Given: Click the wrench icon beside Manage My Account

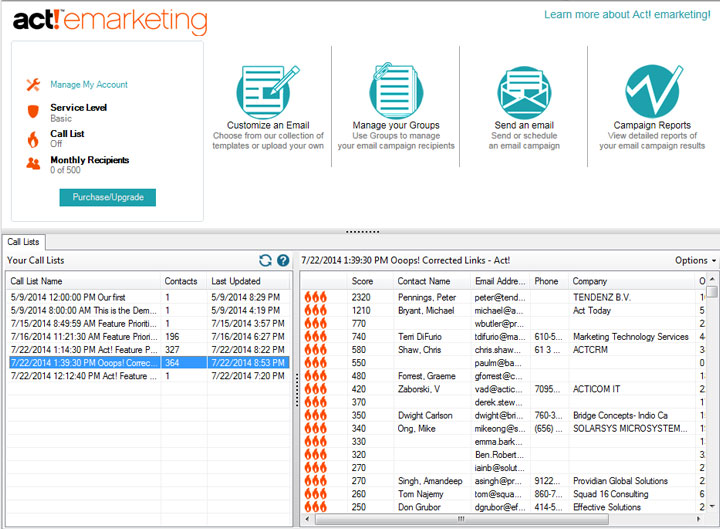Looking at the screenshot, I should point(33,84).
